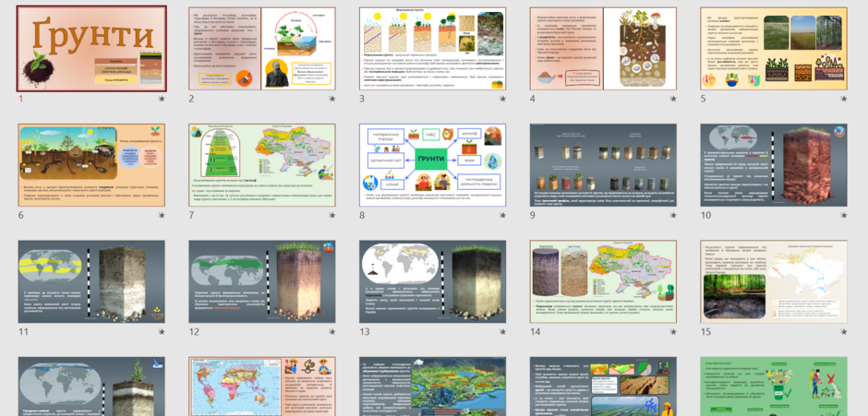Click the star icon under slide 3
This screenshot has width=868, height=416.
pos(502,99)
